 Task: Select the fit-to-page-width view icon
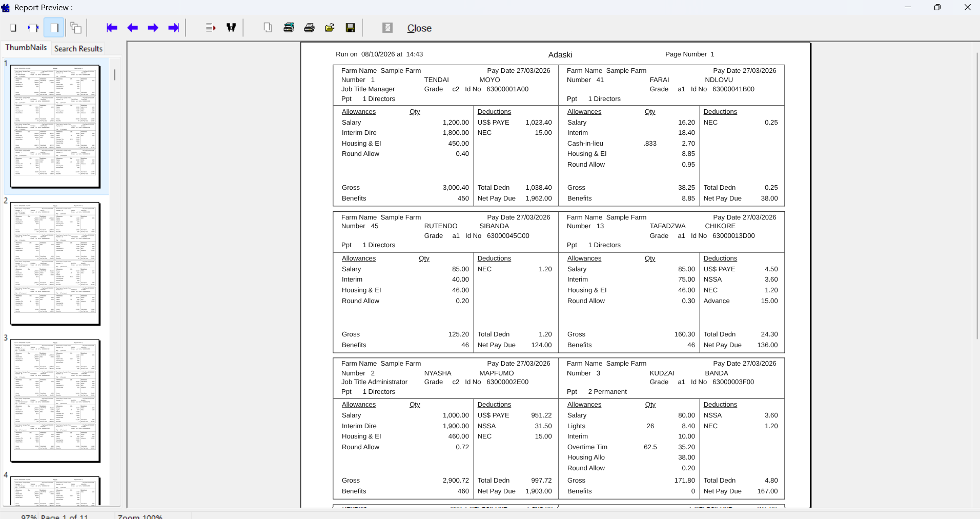coord(33,28)
